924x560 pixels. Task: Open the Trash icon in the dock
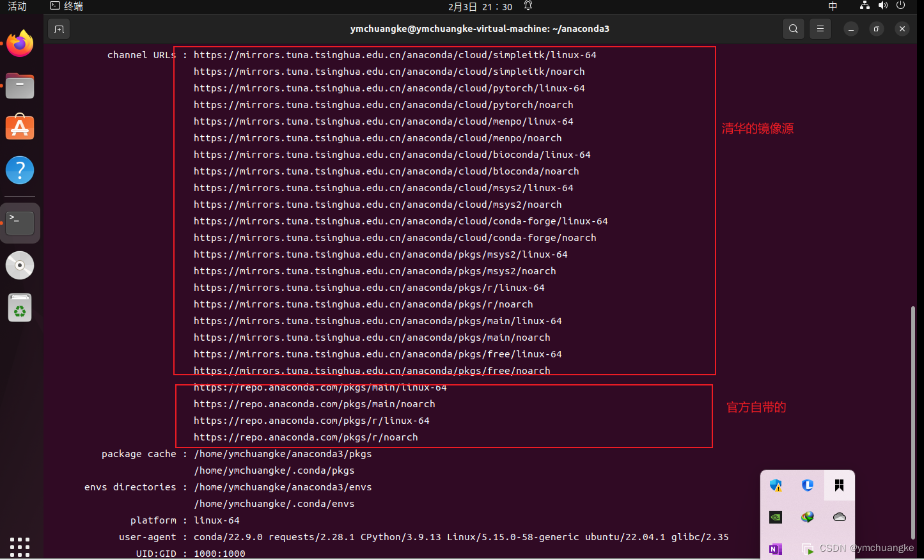point(20,307)
